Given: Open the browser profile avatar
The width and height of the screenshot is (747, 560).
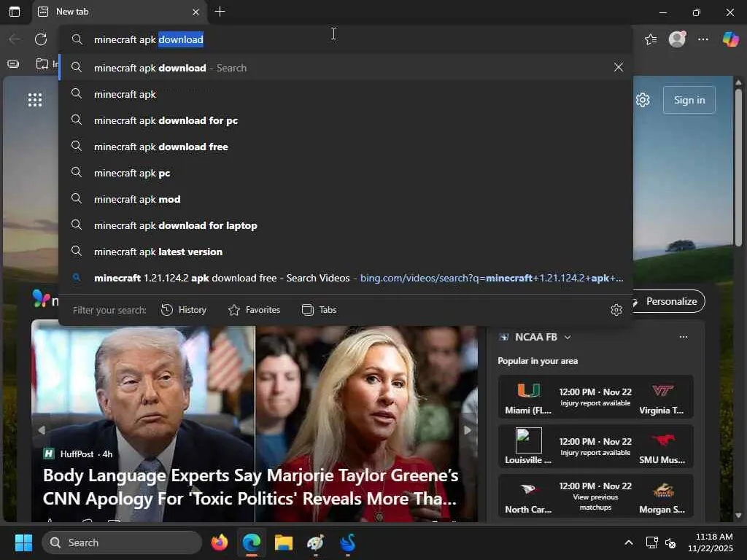Looking at the screenshot, I should pyautogui.click(x=677, y=39).
